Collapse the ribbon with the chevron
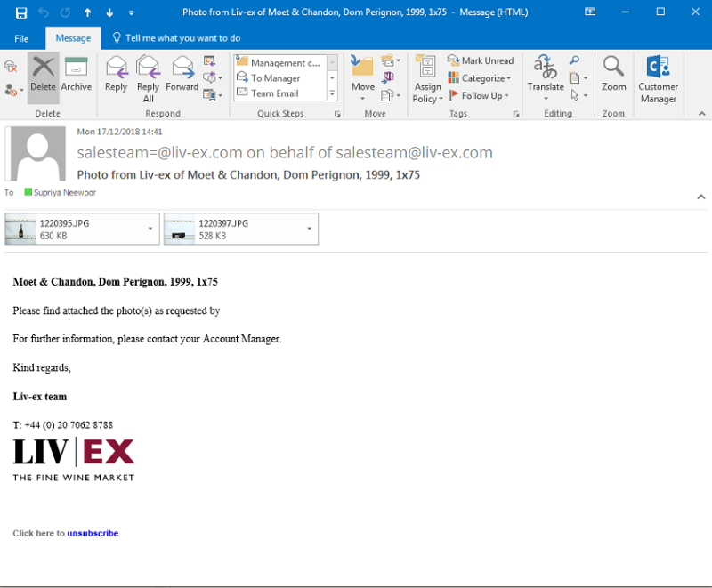 [701, 114]
